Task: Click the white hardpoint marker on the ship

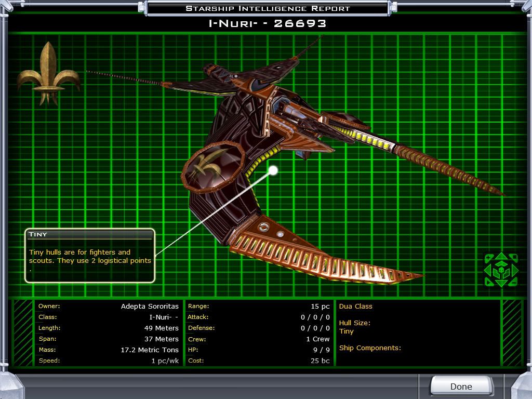Action: click(x=273, y=170)
